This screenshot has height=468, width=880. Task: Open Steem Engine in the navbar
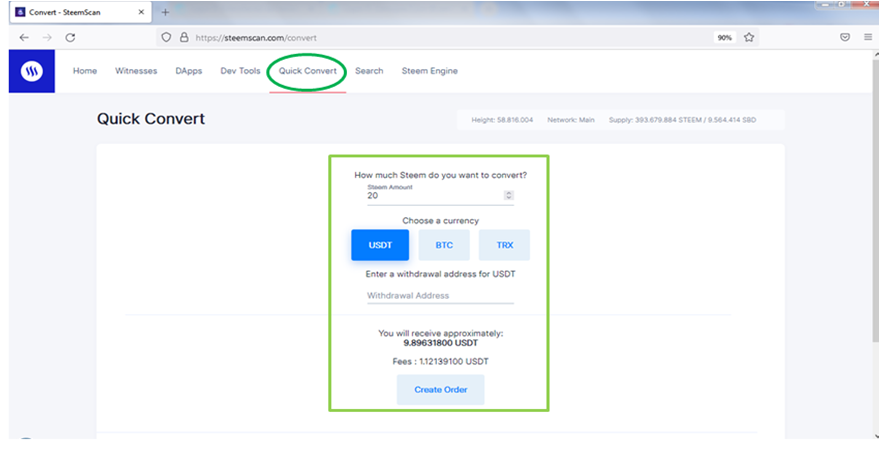(x=429, y=71)
